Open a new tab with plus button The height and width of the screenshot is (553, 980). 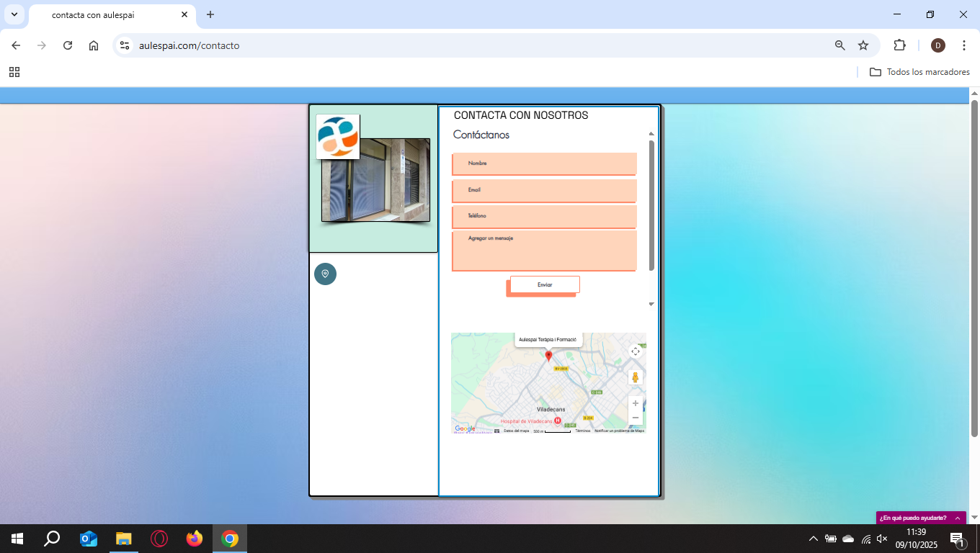210,14
